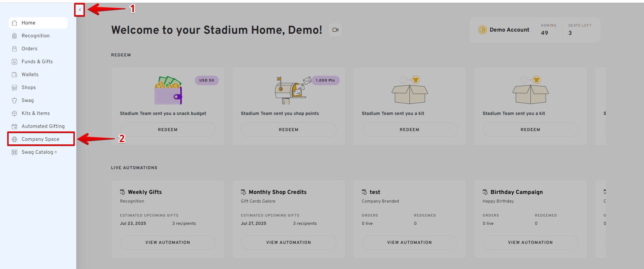View the Weekly Gifts automation

point(168,242)
